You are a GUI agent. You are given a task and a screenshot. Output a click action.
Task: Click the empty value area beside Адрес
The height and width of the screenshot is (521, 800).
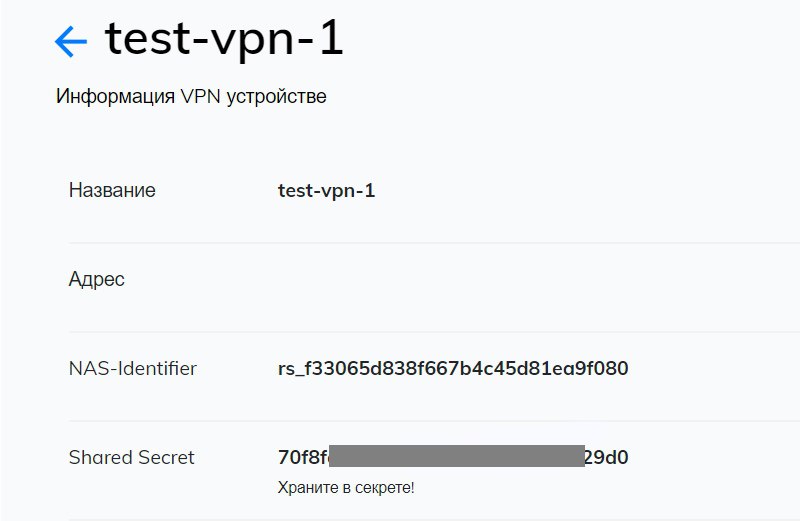[x=450, y=279]
